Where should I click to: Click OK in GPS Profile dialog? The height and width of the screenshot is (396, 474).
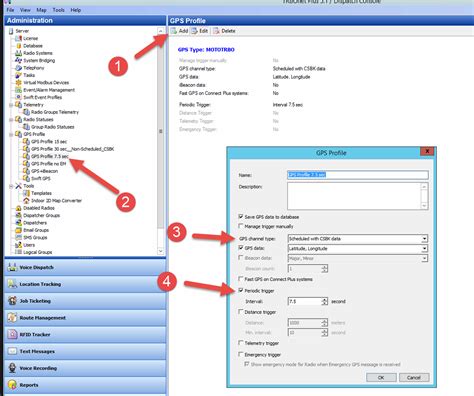(381, 377)
